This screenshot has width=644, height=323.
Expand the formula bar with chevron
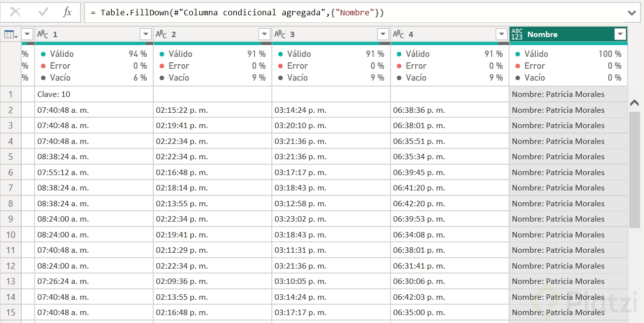pyautogui.click(x=631, y=13)
